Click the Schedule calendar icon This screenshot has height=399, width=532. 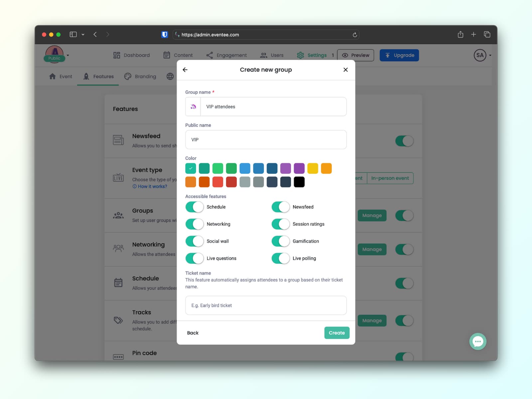pyautogui.click(x=118, y=282)
